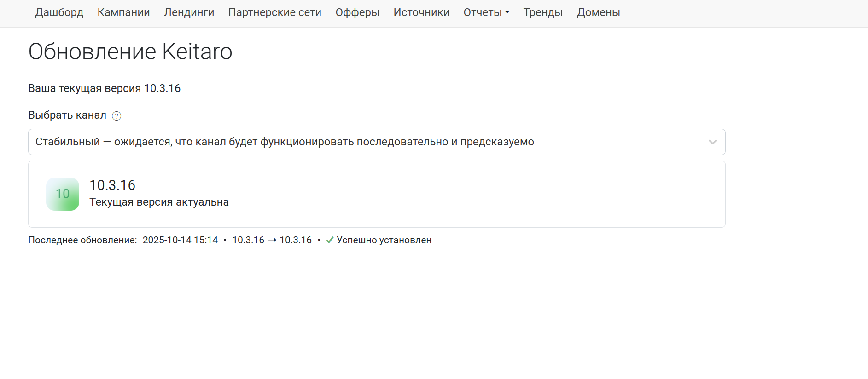Open the Стабильный channel select box
The image size is (868, 379).
[x=368, y=142]
